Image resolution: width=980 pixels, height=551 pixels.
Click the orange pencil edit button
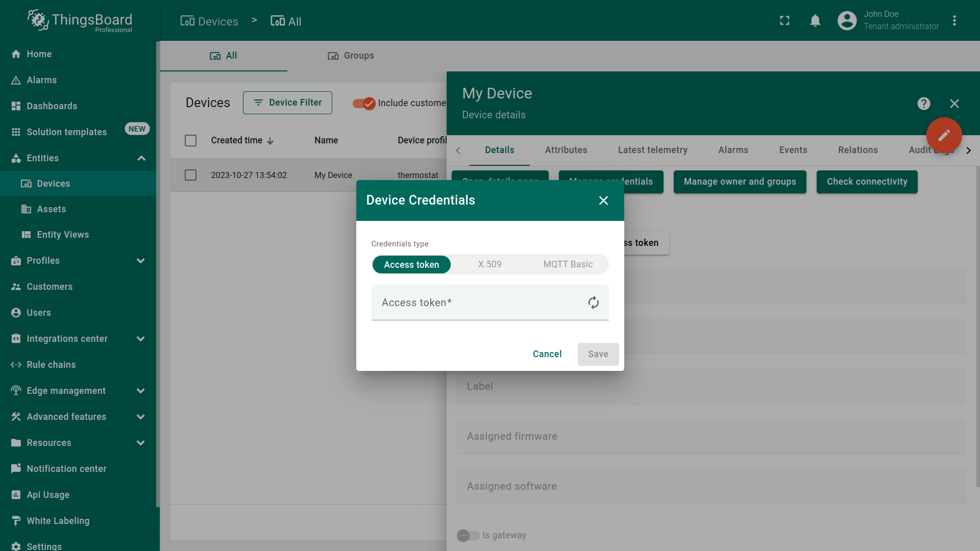coord(944,135)
